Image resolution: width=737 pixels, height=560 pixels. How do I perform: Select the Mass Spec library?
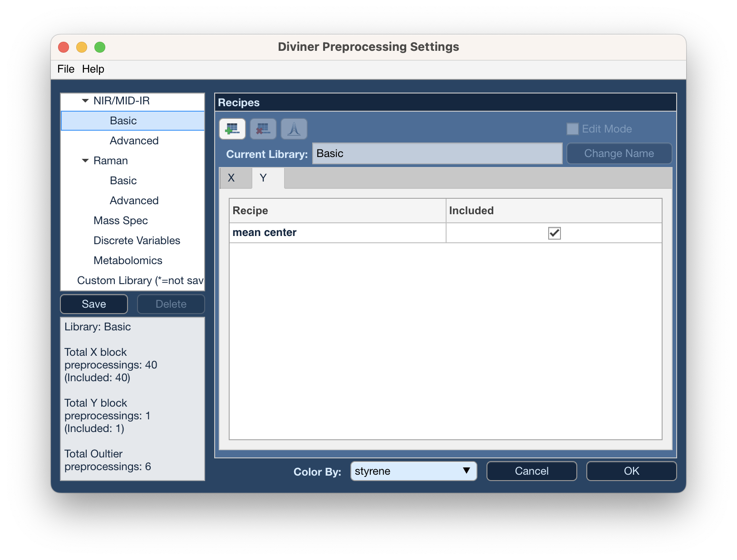pos(121,221)
